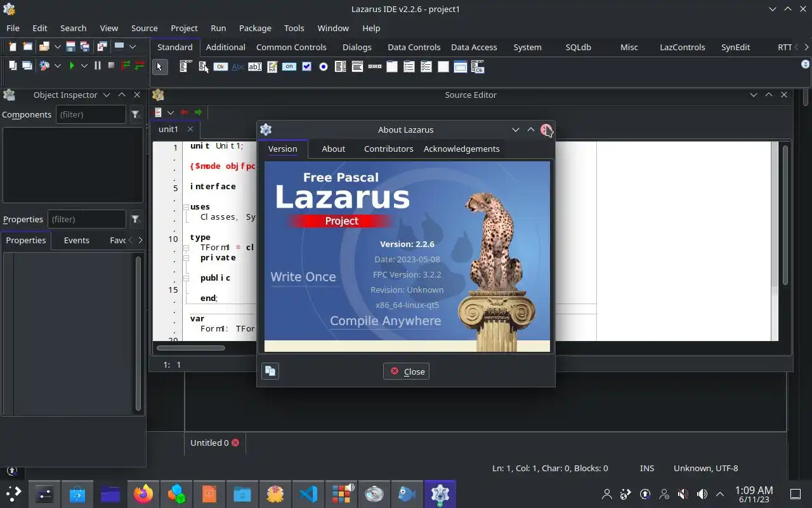The width and height of the screenshot is (812, 508).
Task: Select the TCheckGroup component icon
Action: coord(426,67)
